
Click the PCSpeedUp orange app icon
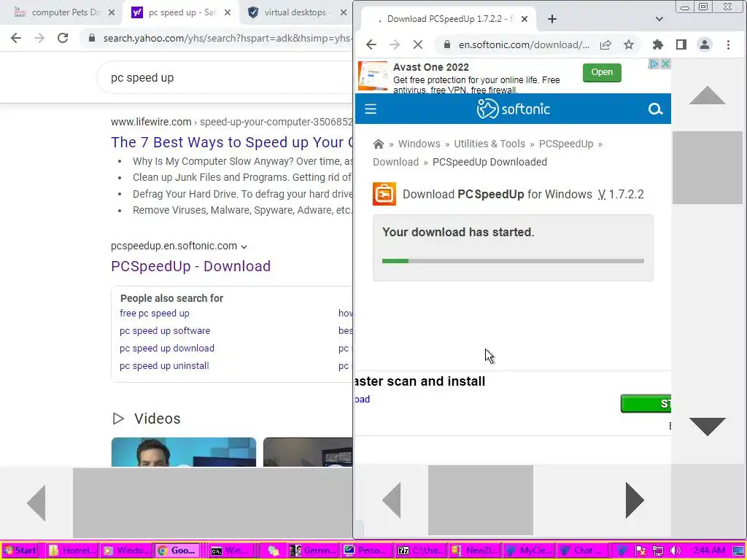[384, 194]
